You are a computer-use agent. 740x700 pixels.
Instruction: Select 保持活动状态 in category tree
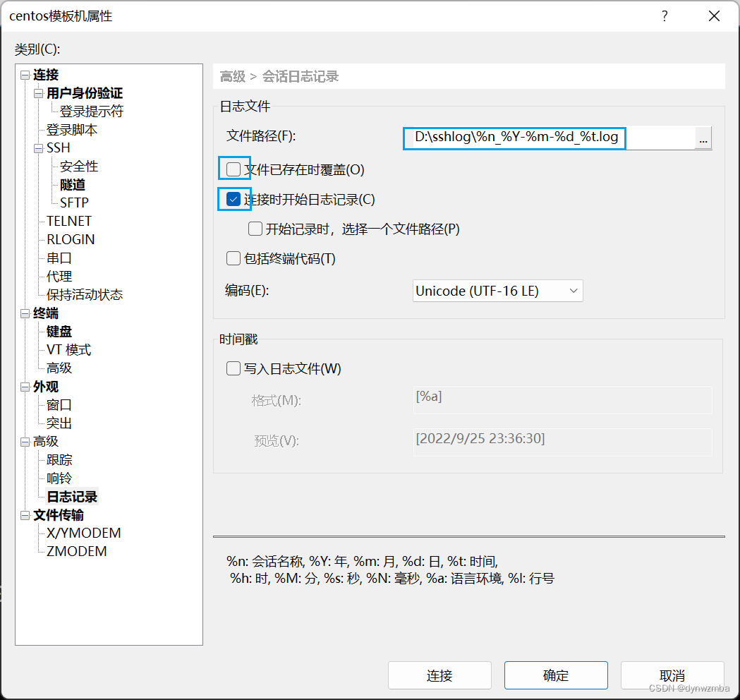pos(85,295)
